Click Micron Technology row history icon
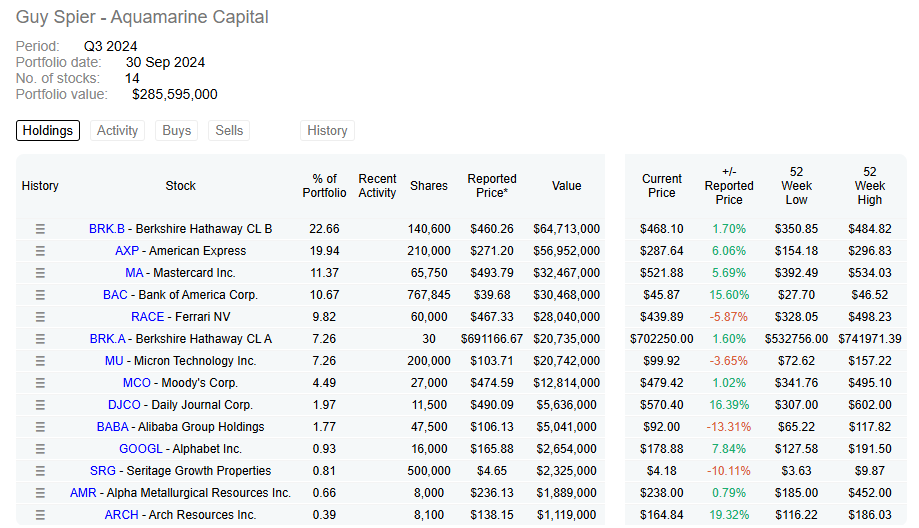This screenshot has width=919, height=528. (x=40, y=361)
